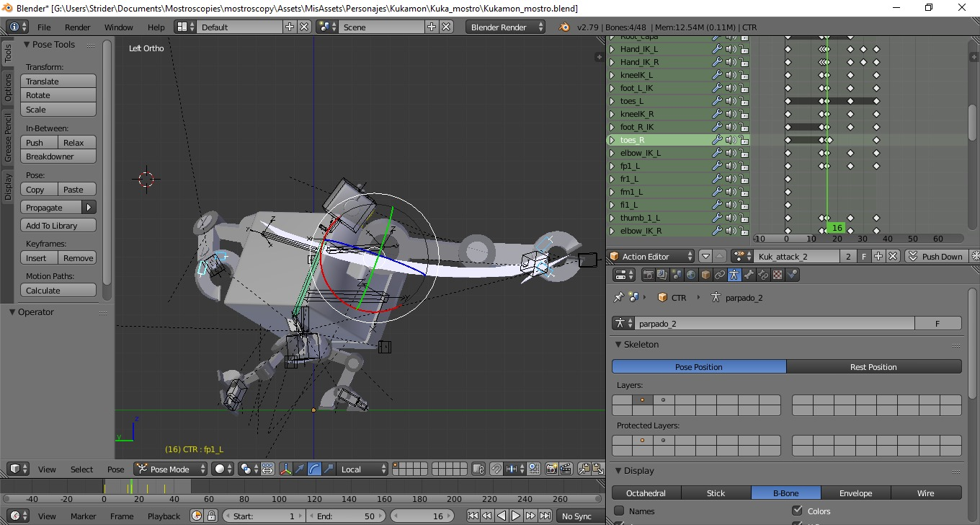Open the Render properties camera icon
Viewport: 980px width, 525px height.
point(648,275)
